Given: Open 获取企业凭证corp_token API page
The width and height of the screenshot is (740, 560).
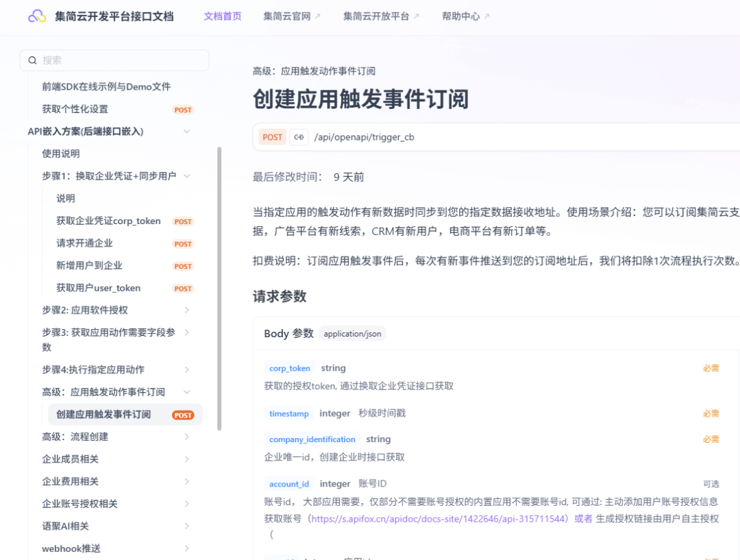Looking at the screenshot, I should coord(108,221).
